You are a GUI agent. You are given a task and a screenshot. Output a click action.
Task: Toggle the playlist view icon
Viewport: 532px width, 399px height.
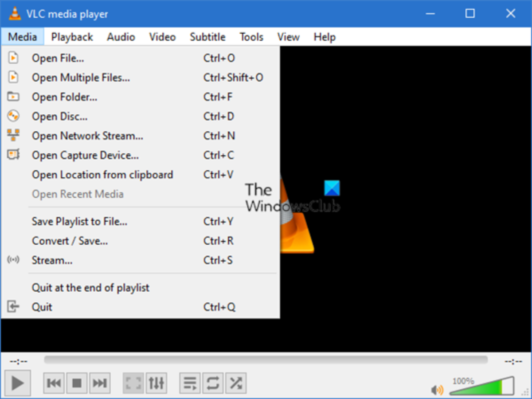pos(190,383)
